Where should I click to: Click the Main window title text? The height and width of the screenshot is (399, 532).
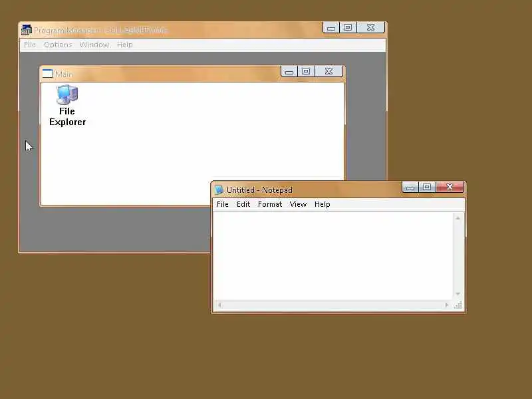[x=64, y=74]
